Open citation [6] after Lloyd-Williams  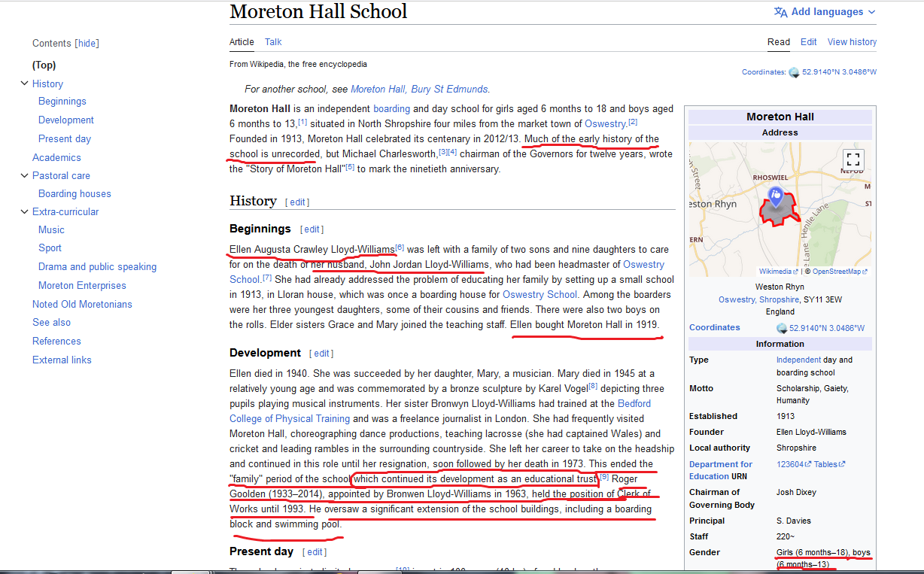[x=400, y=247]
